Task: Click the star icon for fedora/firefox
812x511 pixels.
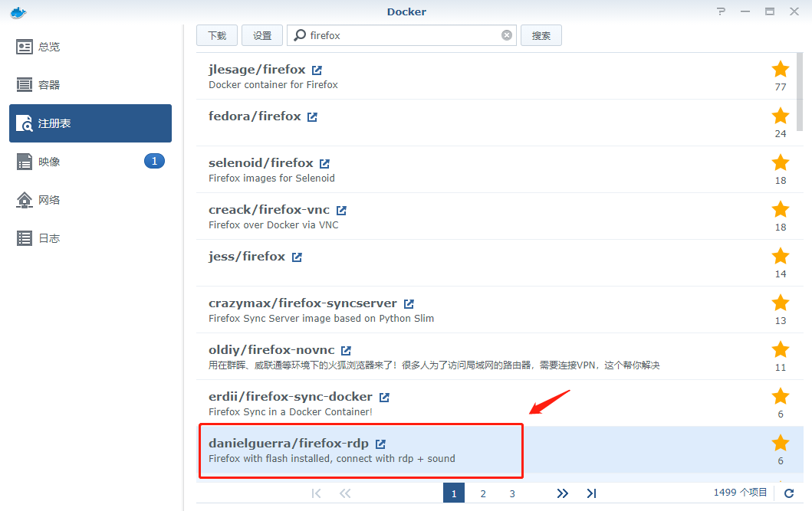Action: [x=781, y=116]
